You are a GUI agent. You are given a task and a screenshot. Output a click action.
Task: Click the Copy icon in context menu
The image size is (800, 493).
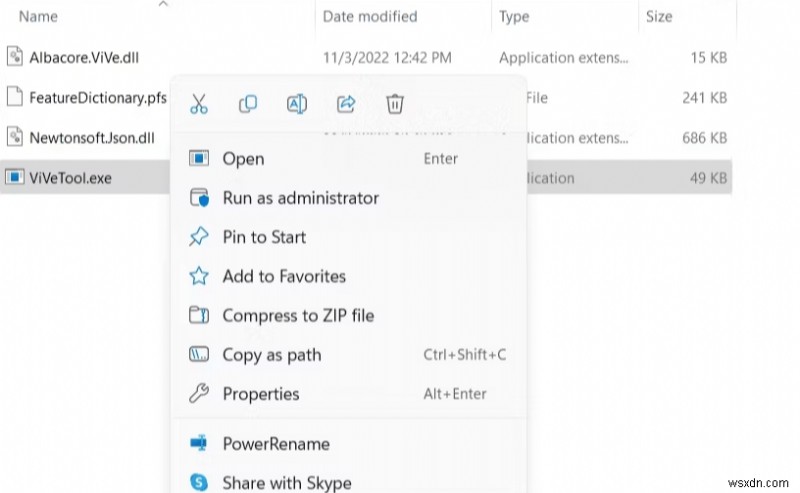click(x=248, y=104)
